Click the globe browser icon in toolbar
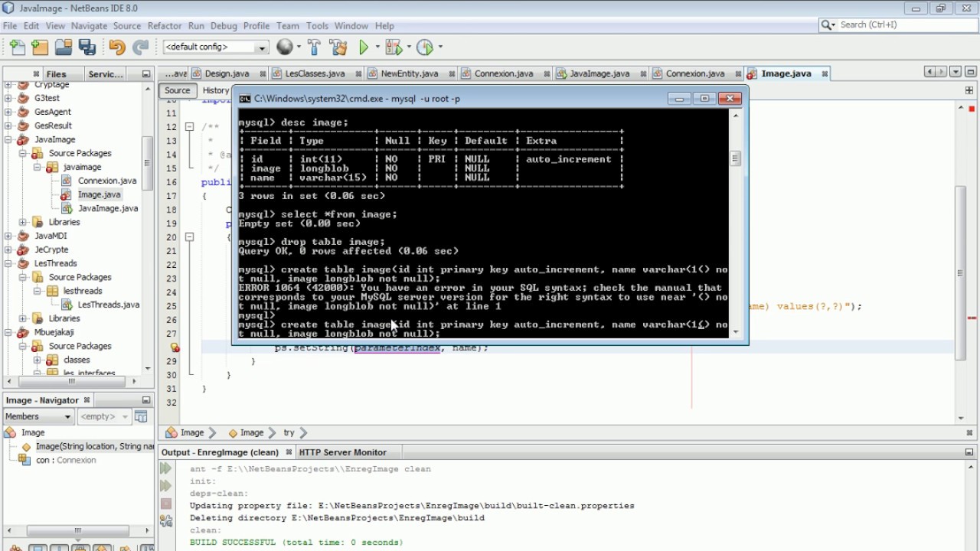Viewport: 980px width, 551px height. (x=285, y=47)
